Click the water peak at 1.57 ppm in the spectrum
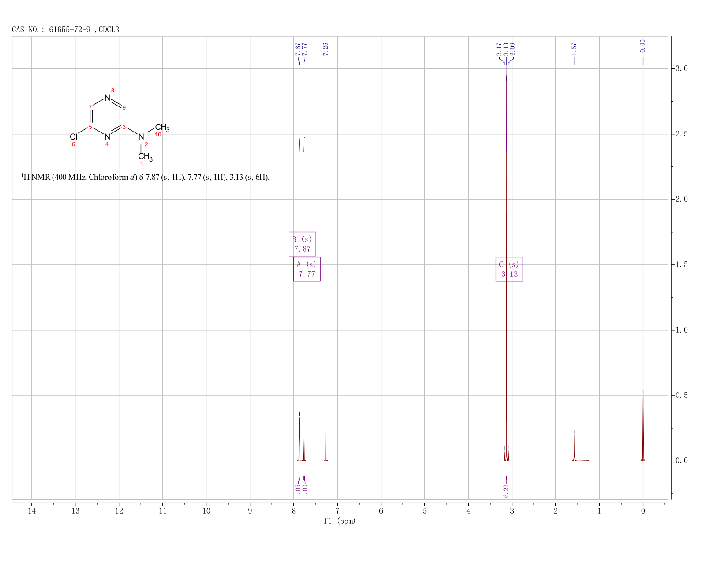Viewport: 728px width, 563px height. [574, 448]
